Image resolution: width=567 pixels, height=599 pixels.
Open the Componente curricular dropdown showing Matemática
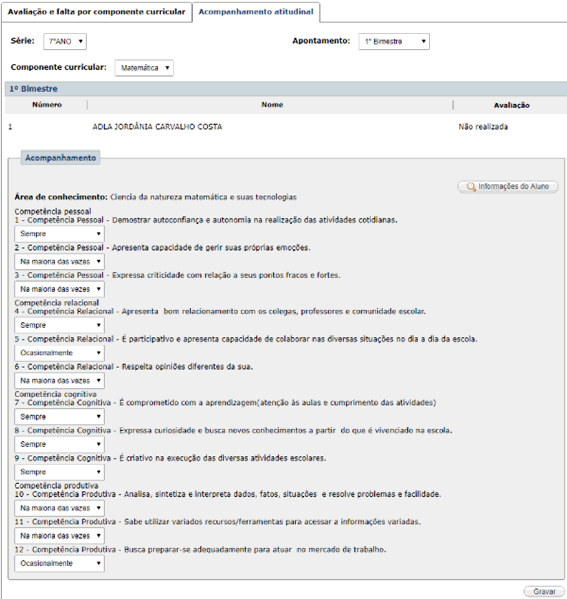point(144,68)
